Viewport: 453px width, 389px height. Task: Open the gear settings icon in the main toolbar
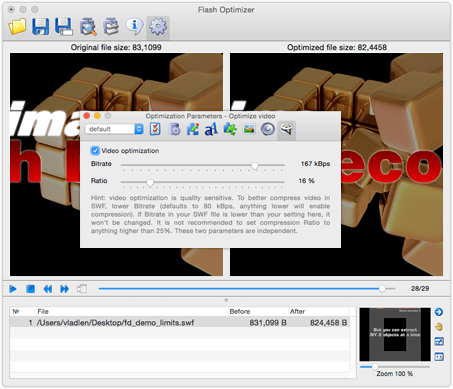click(x=158, y=27)
